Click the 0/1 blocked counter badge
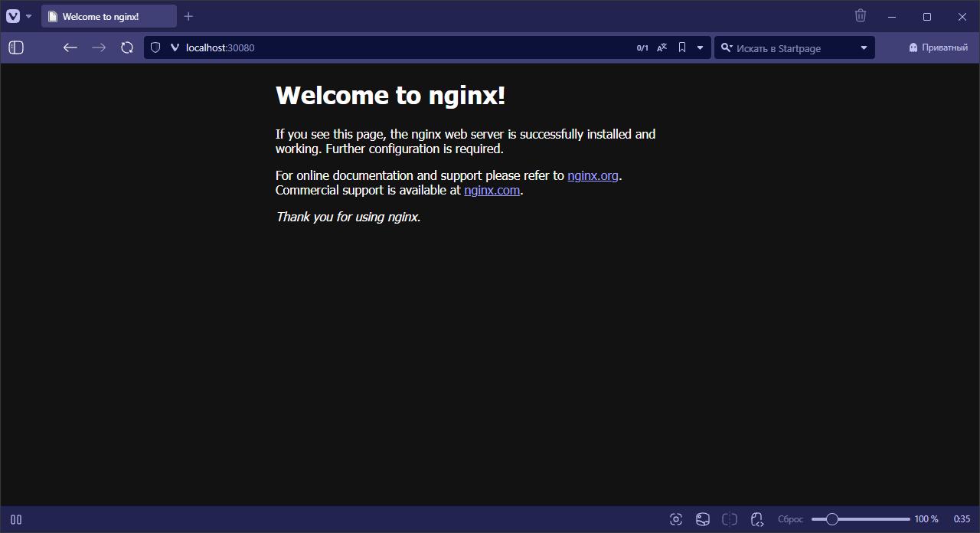The height and width of the screenshot is (533, 980). [x=642, y=48]
